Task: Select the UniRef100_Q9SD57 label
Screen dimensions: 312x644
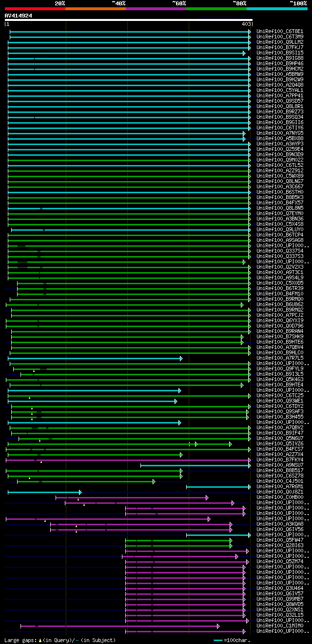Action: 280,101
